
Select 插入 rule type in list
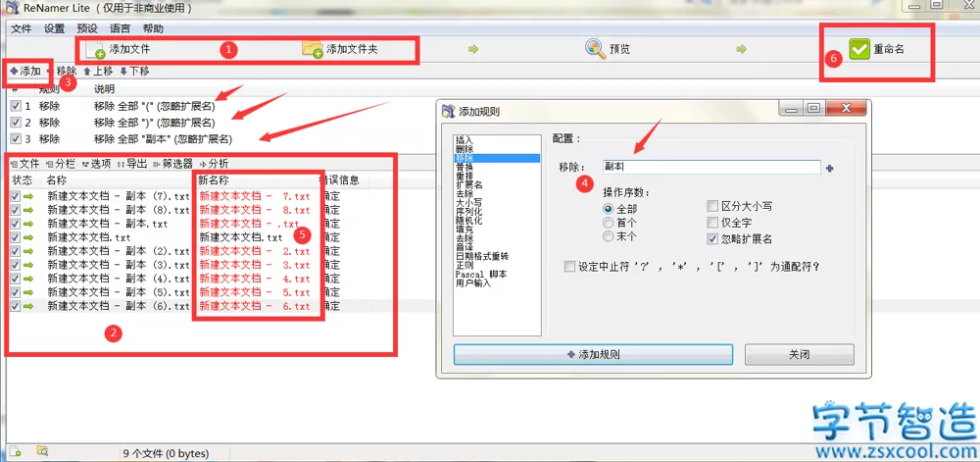498,140
